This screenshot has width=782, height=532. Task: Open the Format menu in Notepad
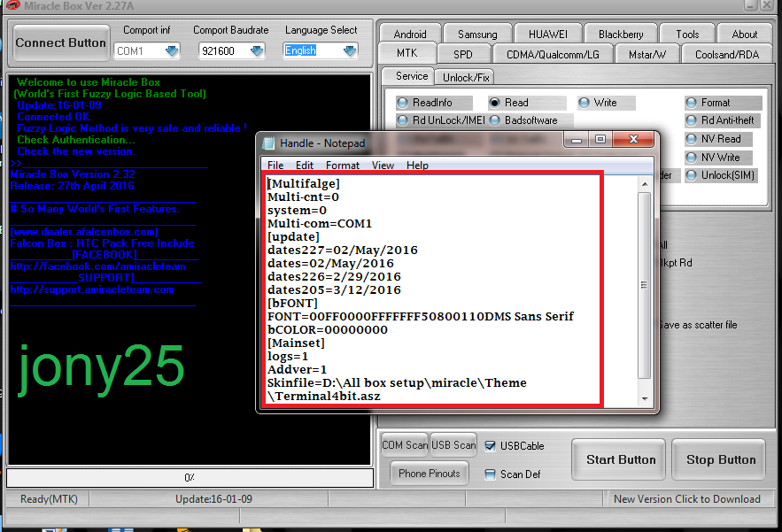342,165
